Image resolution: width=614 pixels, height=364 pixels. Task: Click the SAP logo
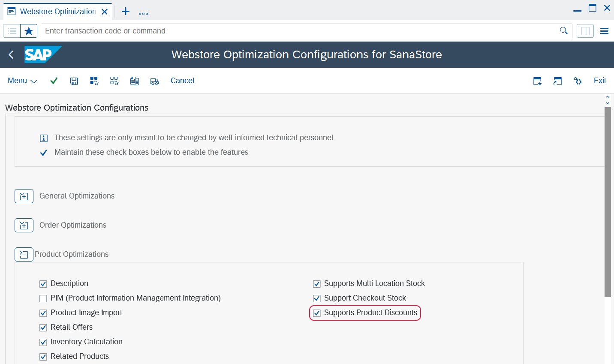(43, 54)
